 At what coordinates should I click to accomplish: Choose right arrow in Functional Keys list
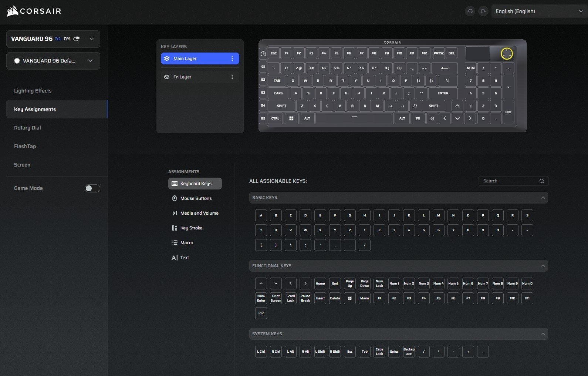(x=305, y=283)
